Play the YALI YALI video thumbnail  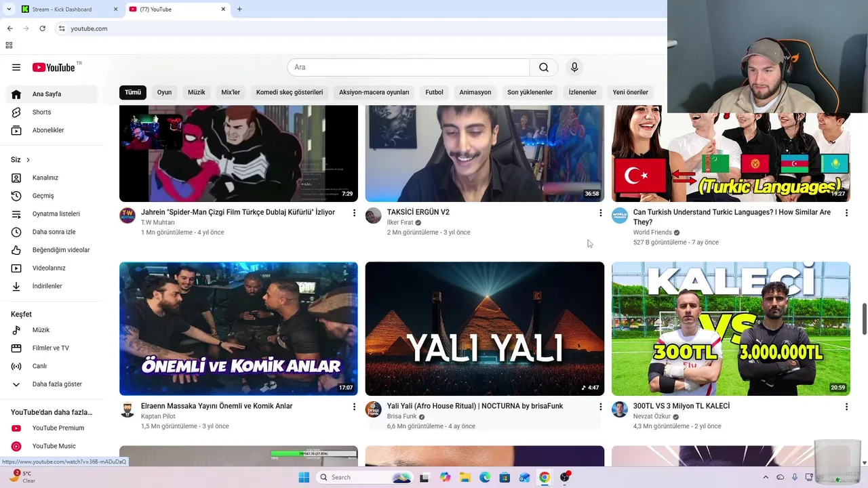click(485, 329)
